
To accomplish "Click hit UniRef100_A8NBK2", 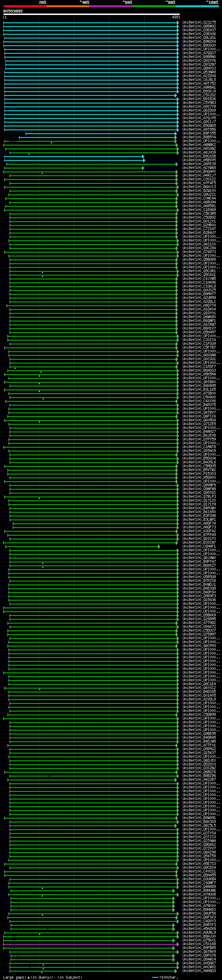I will pos(199,145).
